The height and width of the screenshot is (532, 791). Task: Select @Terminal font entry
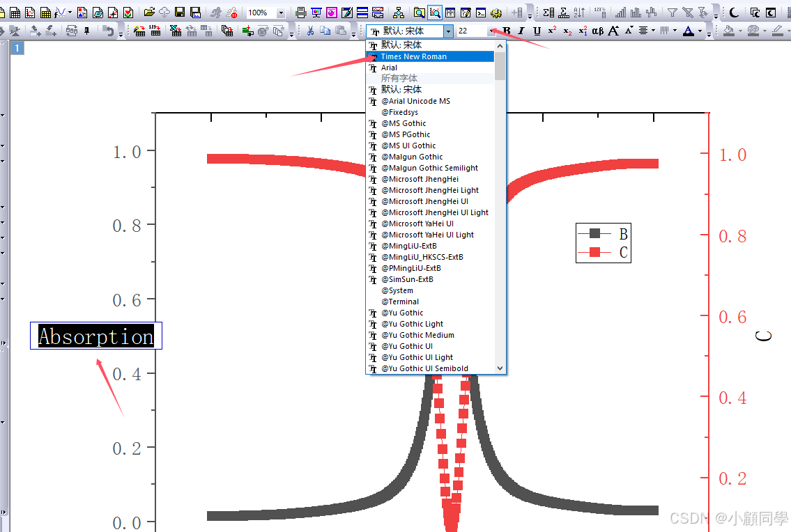tap(430, 302)
